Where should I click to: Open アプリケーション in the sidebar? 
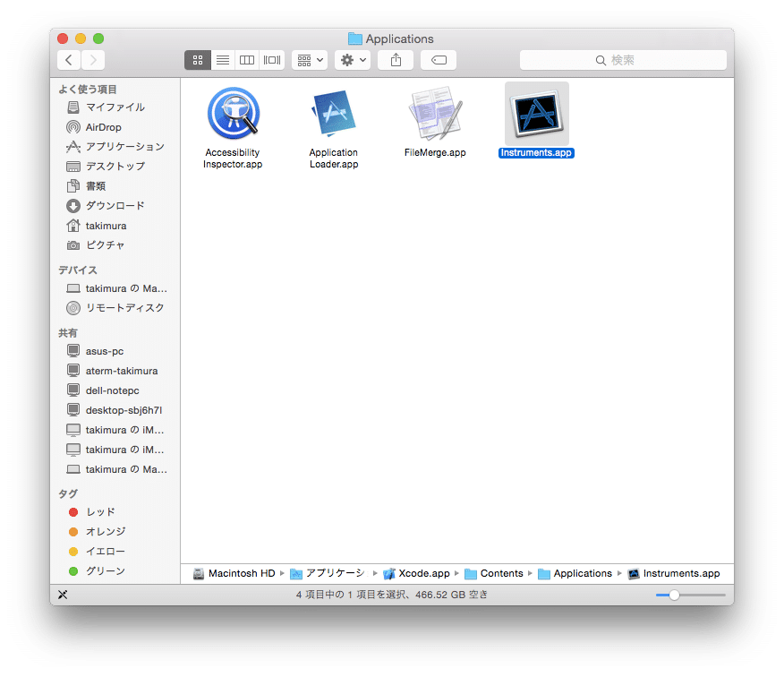coord(115,147)
